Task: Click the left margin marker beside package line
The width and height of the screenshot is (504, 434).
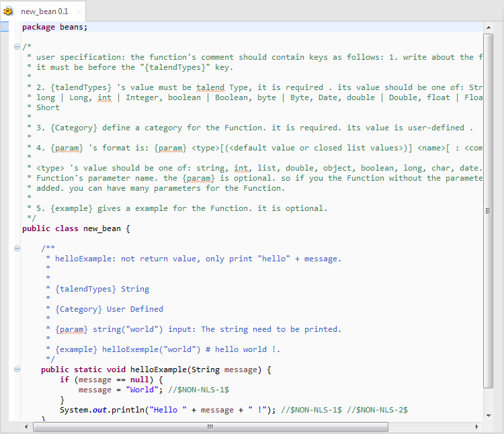Action: (x=4, y=27)
